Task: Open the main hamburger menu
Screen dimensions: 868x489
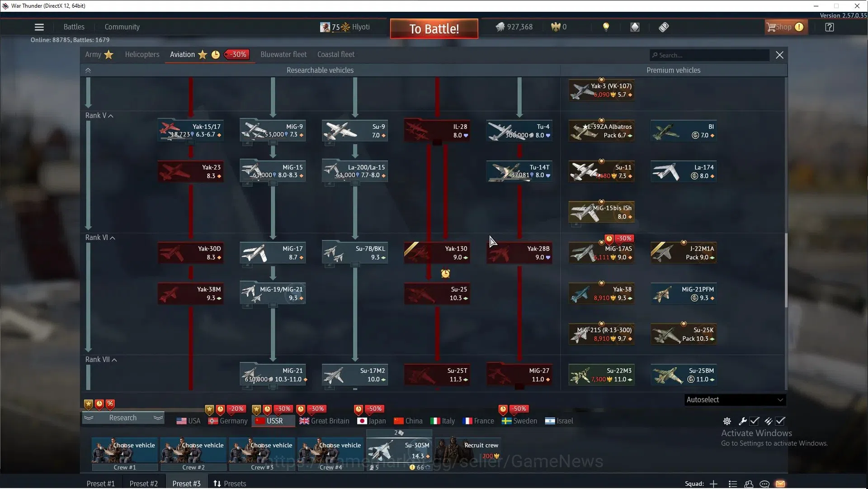Action: click(39, 27)
